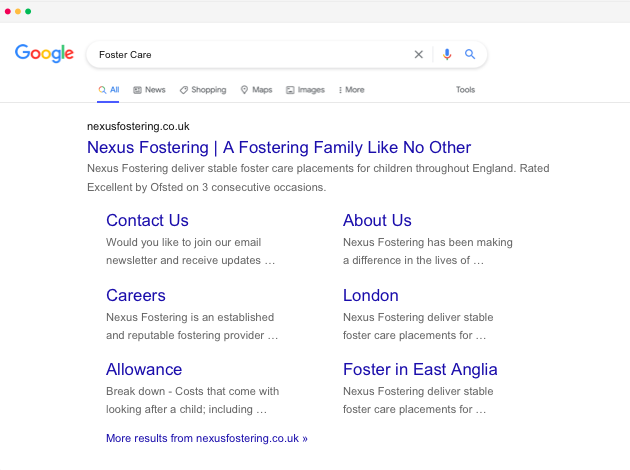
Task: Open the Contact Us sitelink
Action: [147, 221]
